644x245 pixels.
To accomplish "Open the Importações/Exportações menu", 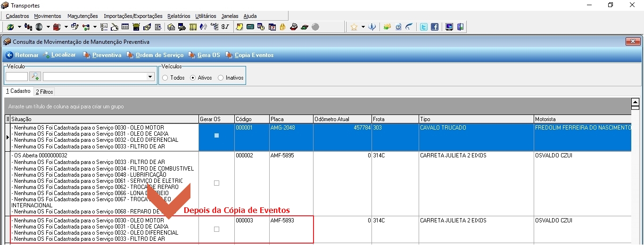I will click(133, 16).
